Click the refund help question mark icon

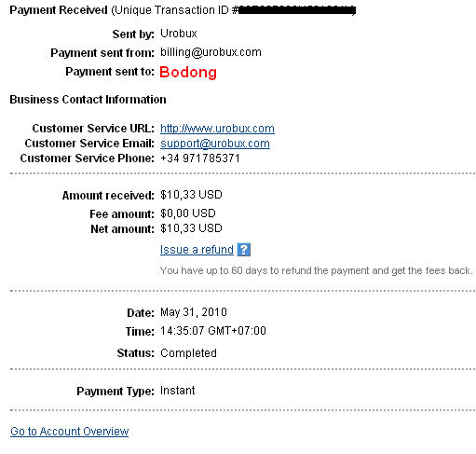pyautogui.click(x=244, y=250)
